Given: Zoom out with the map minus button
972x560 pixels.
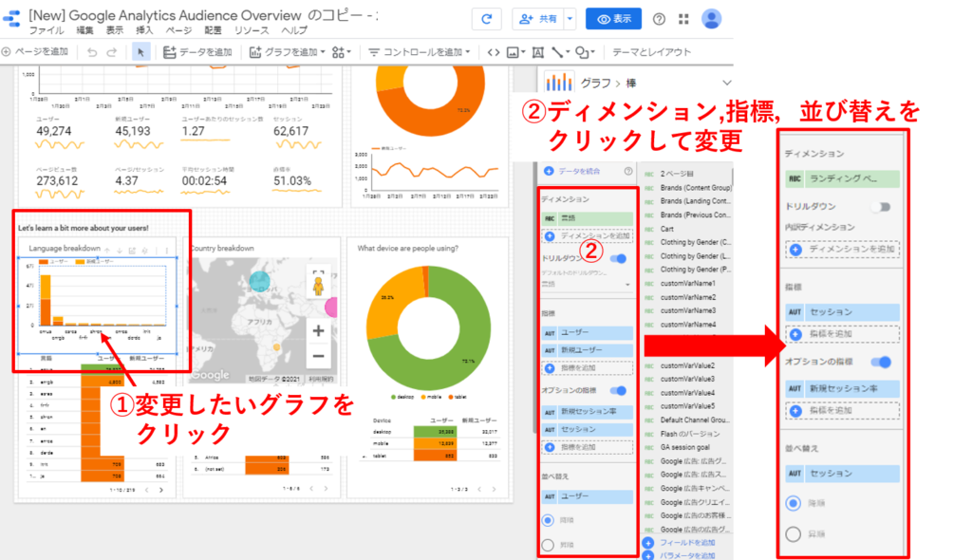Looking at the screenshot, I should pyautogui.click(x=319, y=356).
